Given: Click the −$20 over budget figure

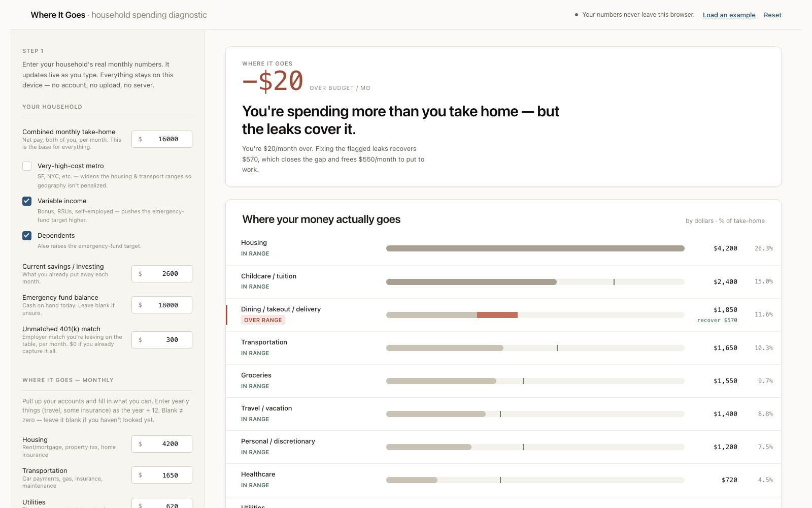Looking at the screenshot, I should pos(273,81).
